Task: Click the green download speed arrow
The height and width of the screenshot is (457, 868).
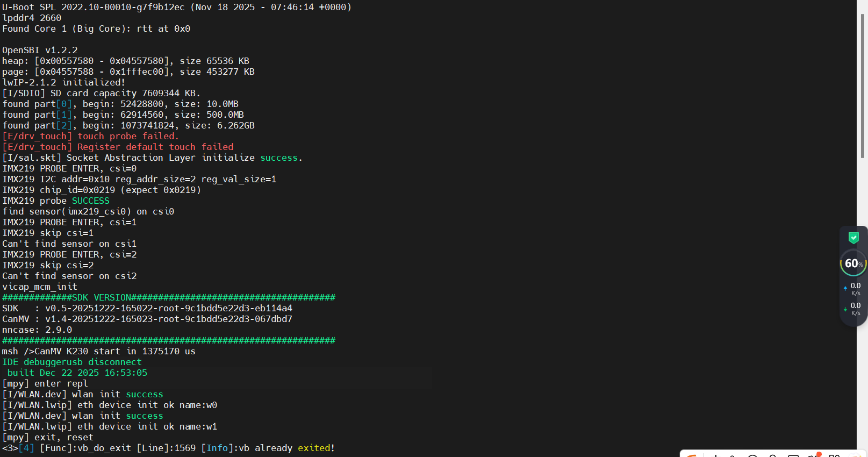Action: [845, 309]
